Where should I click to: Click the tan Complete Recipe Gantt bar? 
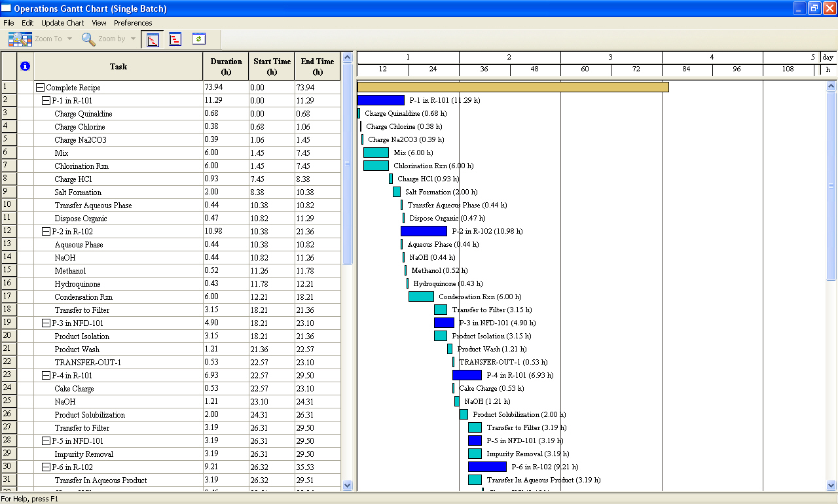(x=513, y=87)
